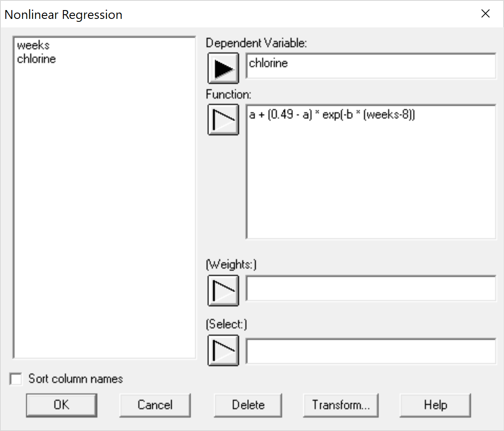Open the Transform dialog

[x=341, y=405]
